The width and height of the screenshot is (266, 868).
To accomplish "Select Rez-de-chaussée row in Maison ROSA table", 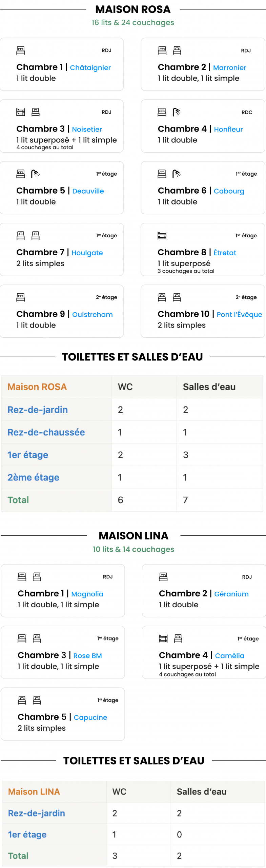I will [46, 432].
